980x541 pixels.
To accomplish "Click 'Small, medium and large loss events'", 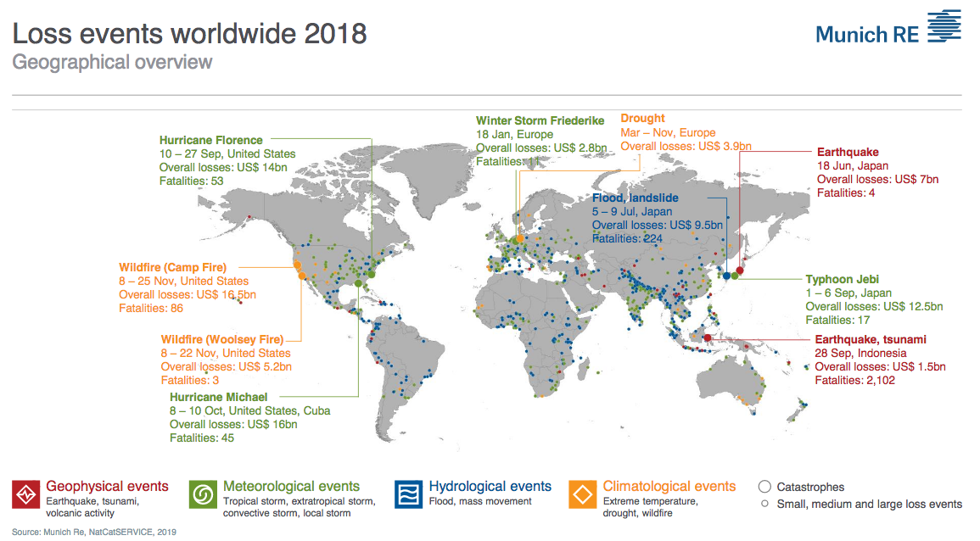I will coord(870,505).
